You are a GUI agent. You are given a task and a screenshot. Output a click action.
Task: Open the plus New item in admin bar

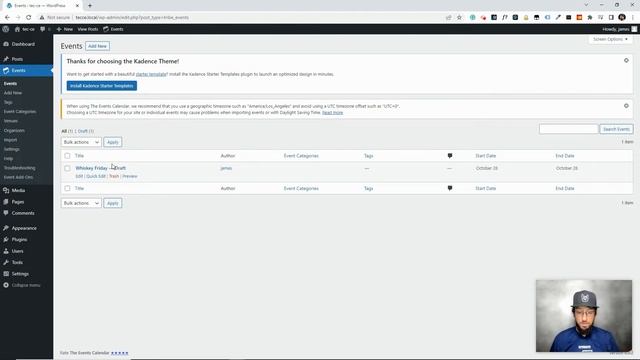pyautogui.click(x=64, y=29)
